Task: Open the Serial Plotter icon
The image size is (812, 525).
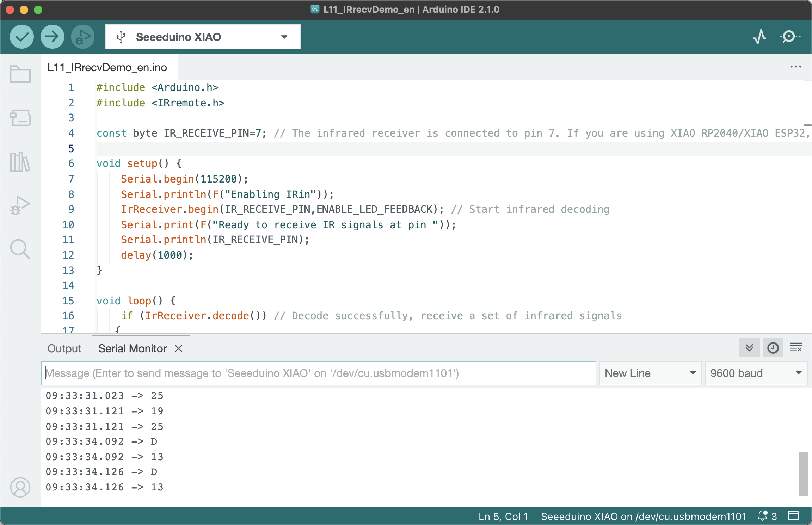Action: 759,37
